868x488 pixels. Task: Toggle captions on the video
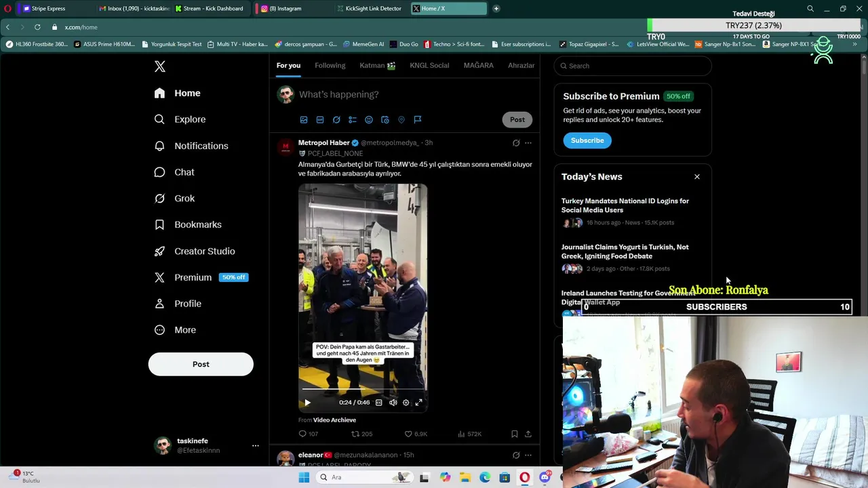click(379, 403)
